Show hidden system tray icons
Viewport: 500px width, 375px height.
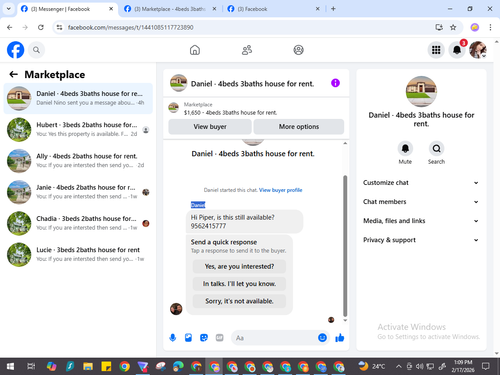coord(398,367)
